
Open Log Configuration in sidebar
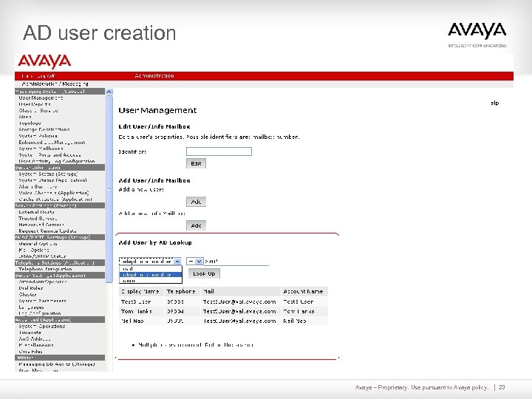40,313
